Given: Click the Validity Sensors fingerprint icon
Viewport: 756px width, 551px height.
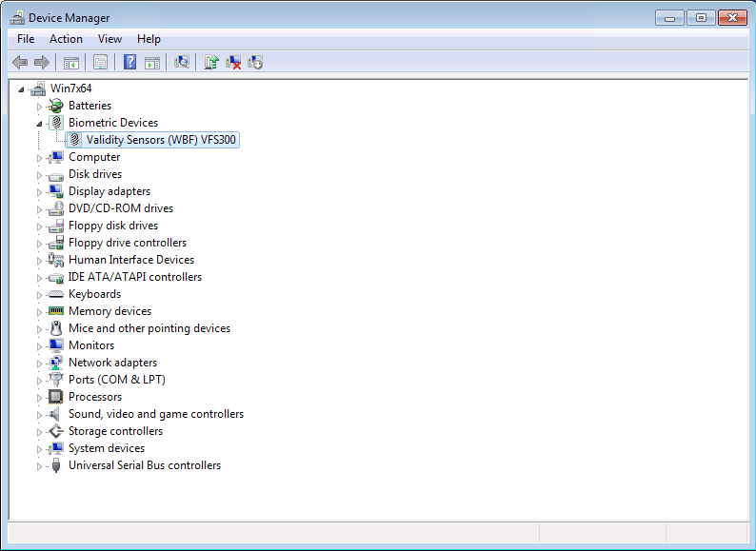Looking at the screenshot, I should (x=74, y=140).
